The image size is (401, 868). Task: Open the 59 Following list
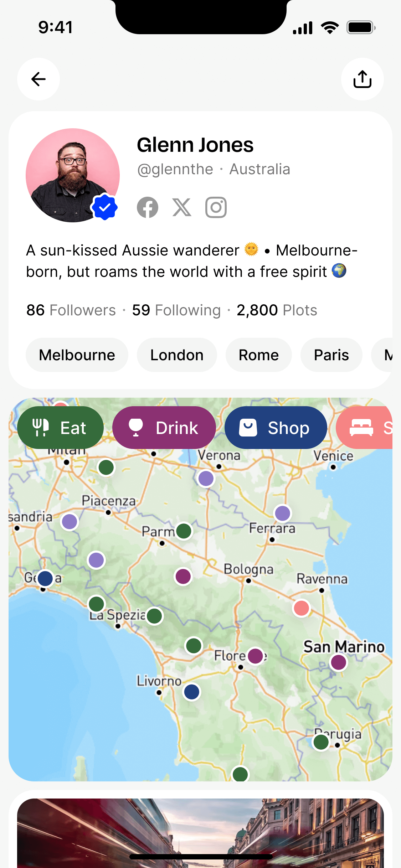[x=176, y=310]
